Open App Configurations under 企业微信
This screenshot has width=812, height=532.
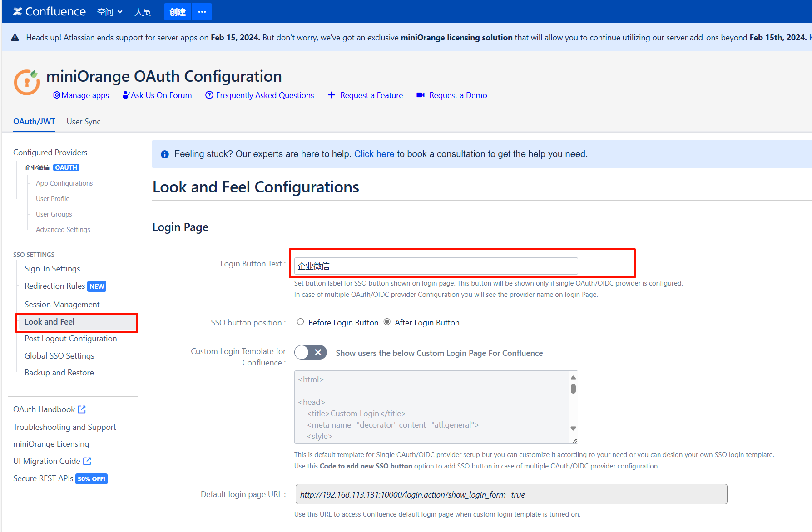tap(64, 183)
